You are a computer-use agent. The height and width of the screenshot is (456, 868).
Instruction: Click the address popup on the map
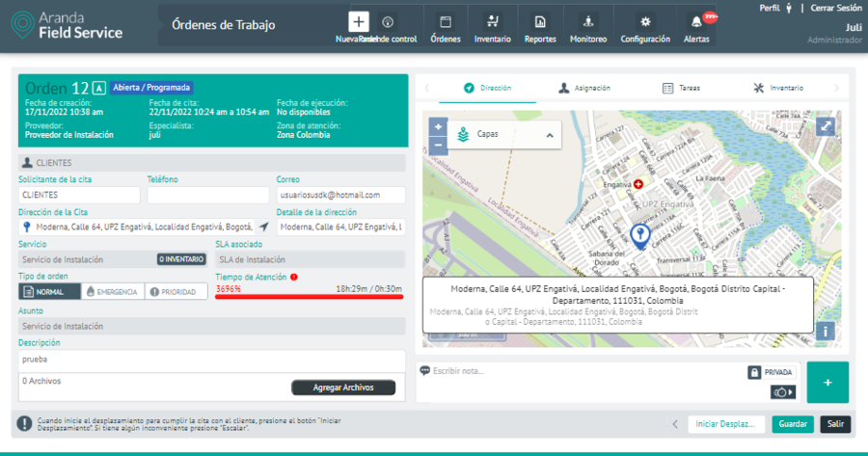coord(618,305)
